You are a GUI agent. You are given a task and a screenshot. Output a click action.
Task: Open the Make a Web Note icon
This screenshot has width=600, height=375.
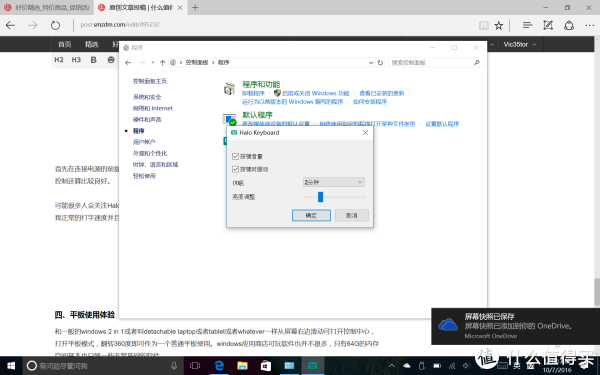[x=548, y=25]
